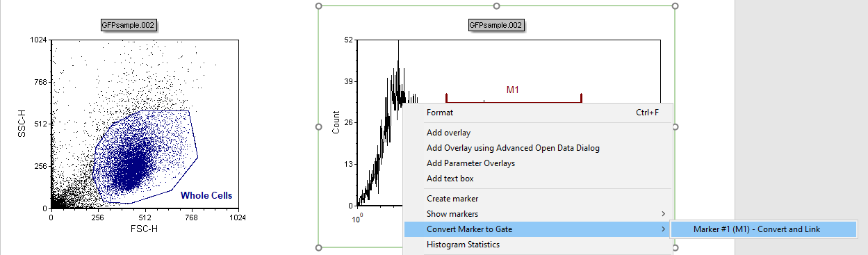Expand Convert Marker to Gate submenu
This screenshot has height=255, width=868.
tap(538, 229)
